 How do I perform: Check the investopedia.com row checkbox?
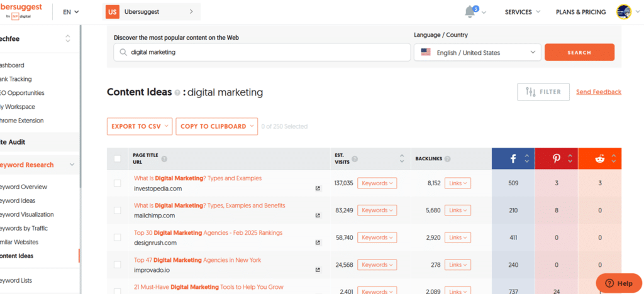pyautogui.click(x=118, y=183)
